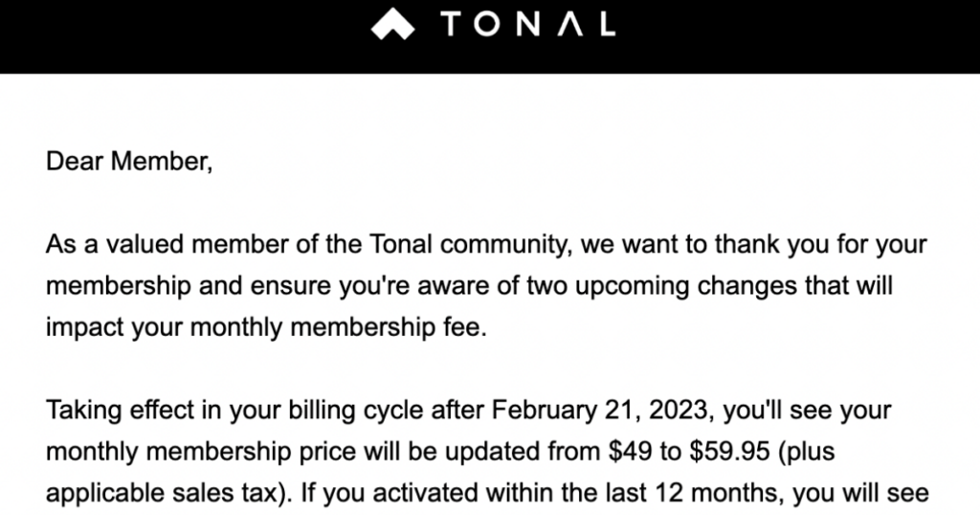Click the text "monthly membership fee."
The image size is (980, 515).
point(338,327)
